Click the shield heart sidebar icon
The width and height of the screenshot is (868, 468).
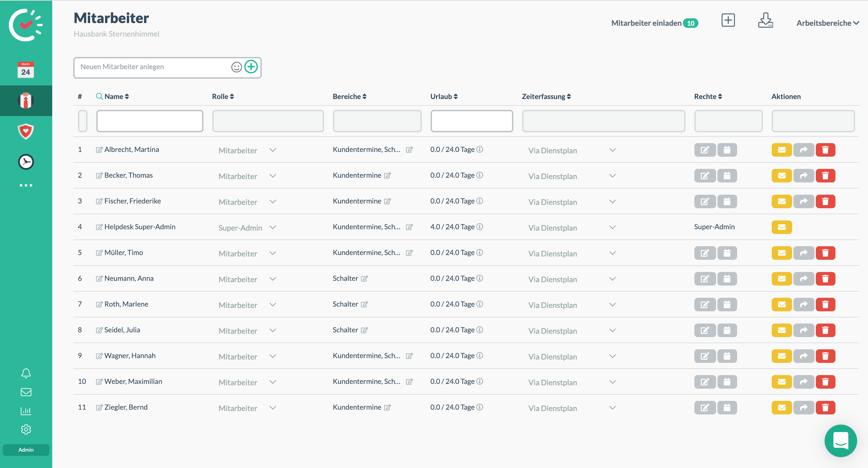26,131
